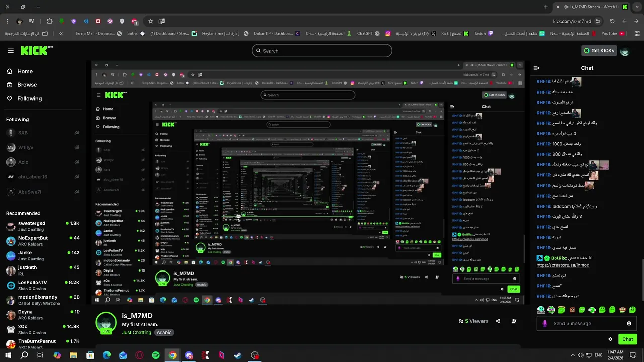
Task: Open recommended channel motion6ixmandy
Action: coord(43,300)
